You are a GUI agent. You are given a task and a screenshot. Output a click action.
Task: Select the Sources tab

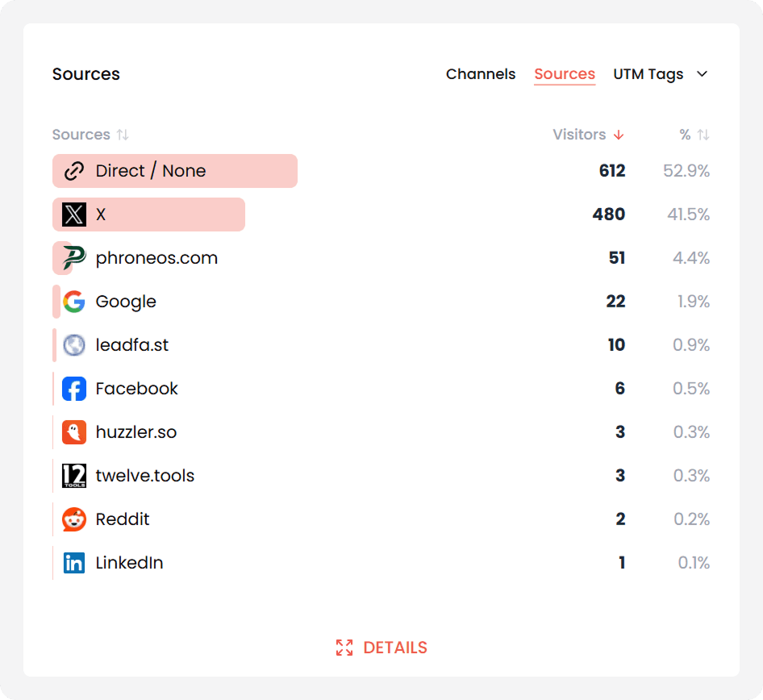[565, 74]
